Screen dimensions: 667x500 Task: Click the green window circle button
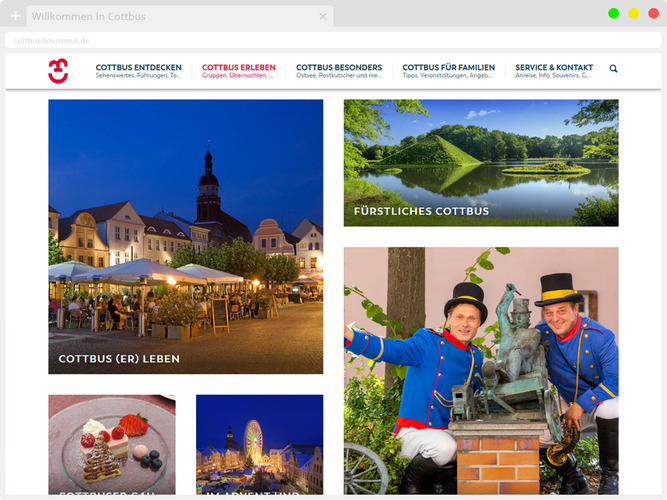pyautogui.click(x=613, y=13)
